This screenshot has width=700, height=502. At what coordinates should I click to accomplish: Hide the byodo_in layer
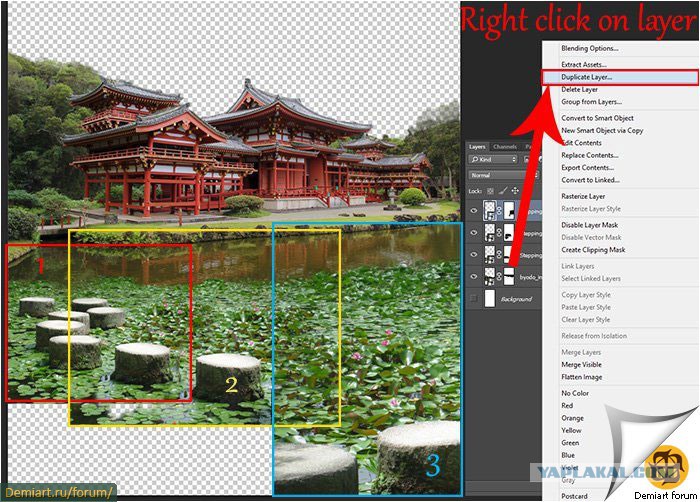[474, 277]
